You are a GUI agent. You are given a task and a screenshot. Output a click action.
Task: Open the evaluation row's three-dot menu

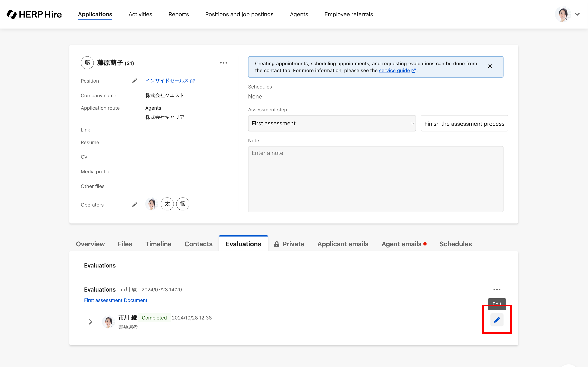[497, 290]
